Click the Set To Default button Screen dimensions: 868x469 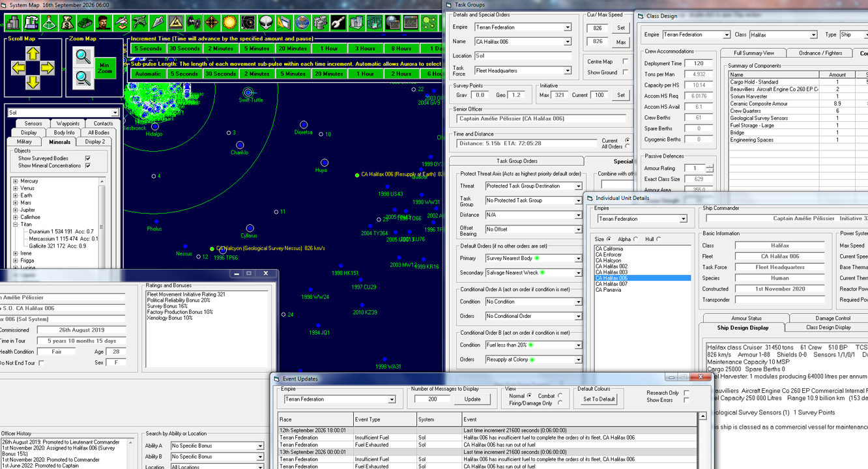pos(599,399)
